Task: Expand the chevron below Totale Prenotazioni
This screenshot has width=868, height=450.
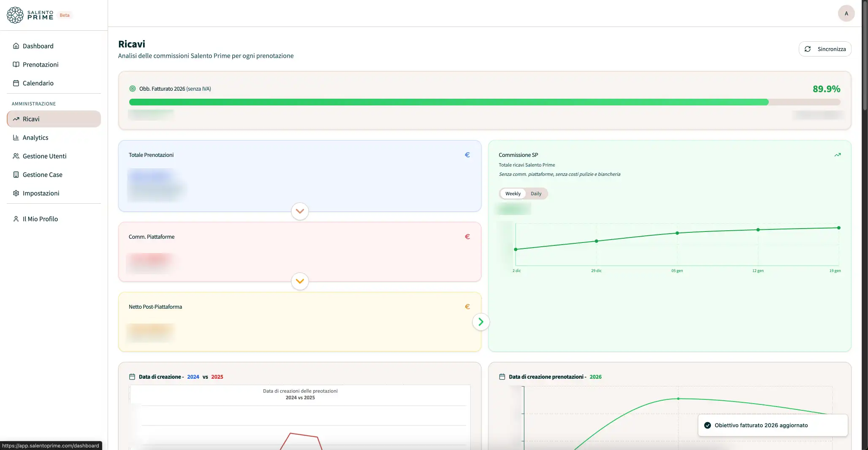Action: [300, 211]
